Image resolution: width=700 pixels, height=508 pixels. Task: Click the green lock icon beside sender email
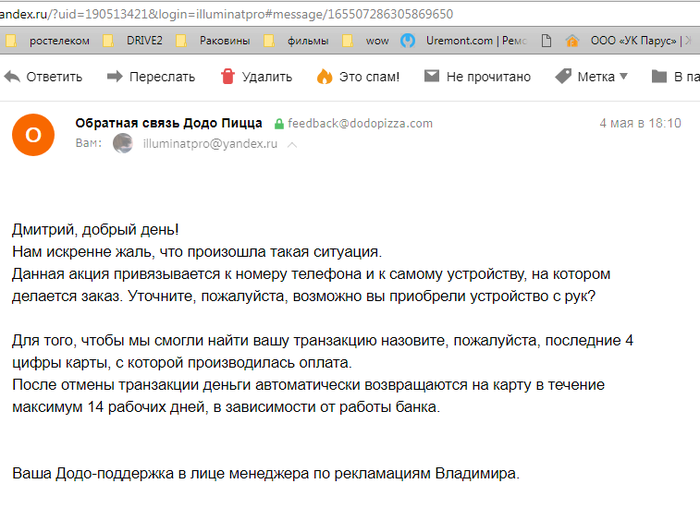click(279, 124)
